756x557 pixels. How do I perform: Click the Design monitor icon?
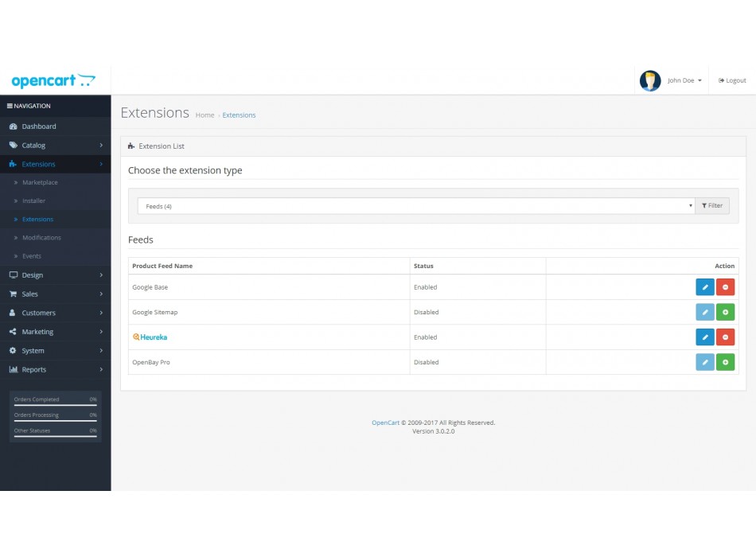click(13, 275)
